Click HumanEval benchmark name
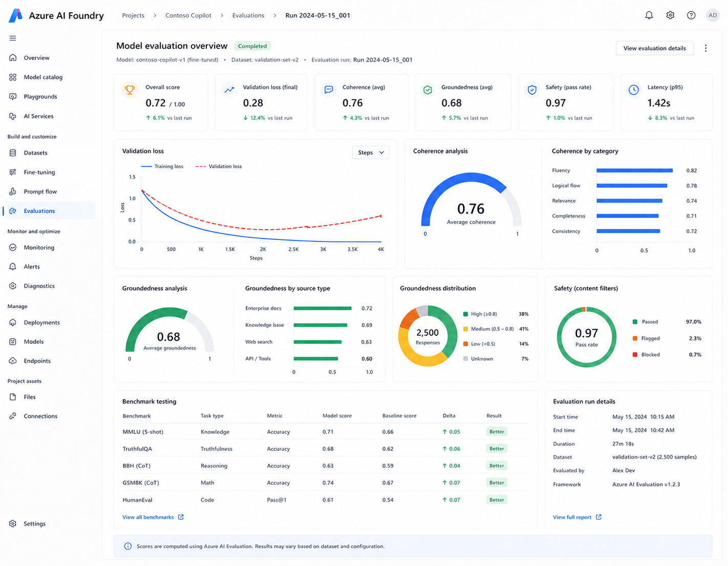Screen dimensions: 728x566 [137, 500]
